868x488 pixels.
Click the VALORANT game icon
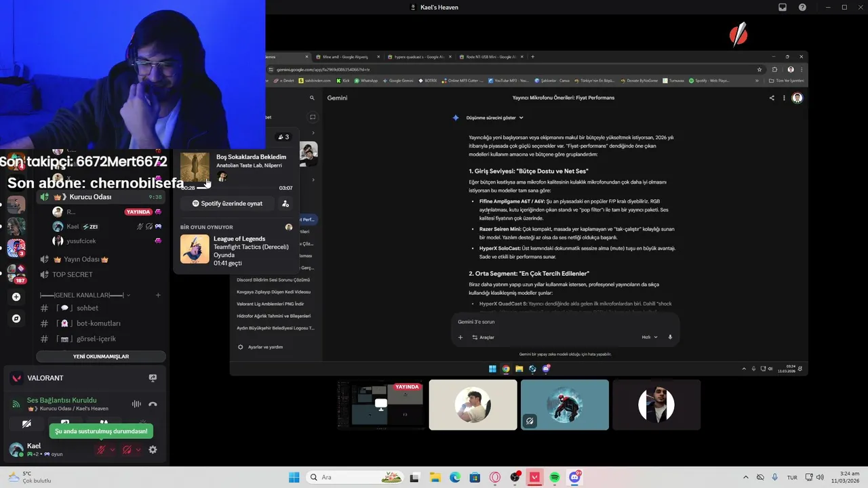[16, 378]
